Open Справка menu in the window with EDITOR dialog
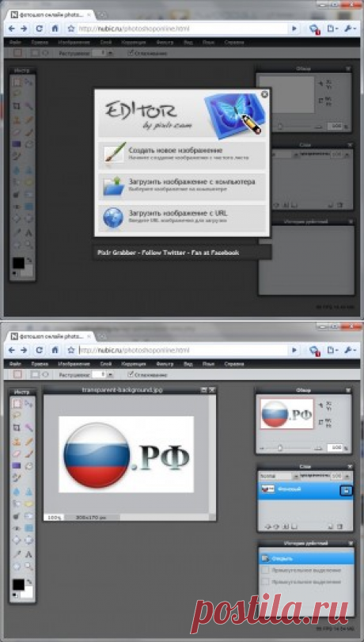Viewport: 364px width, 642px height. pos(234,42)
